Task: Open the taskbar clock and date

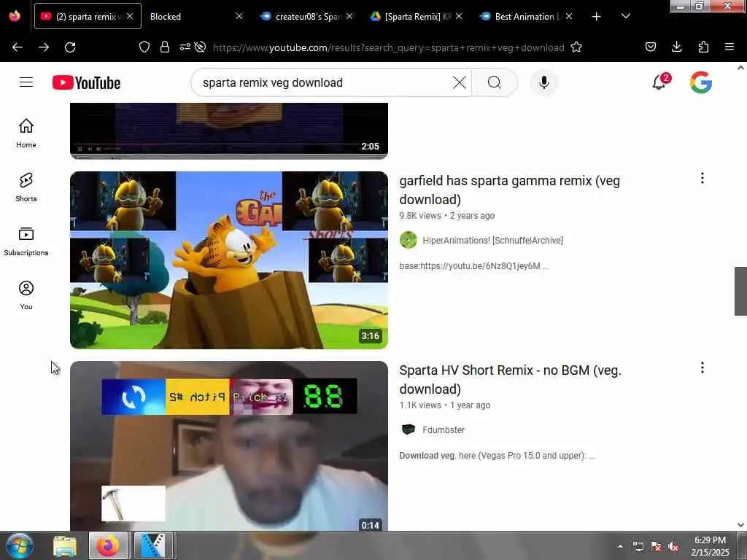Action: click(710, 546)
